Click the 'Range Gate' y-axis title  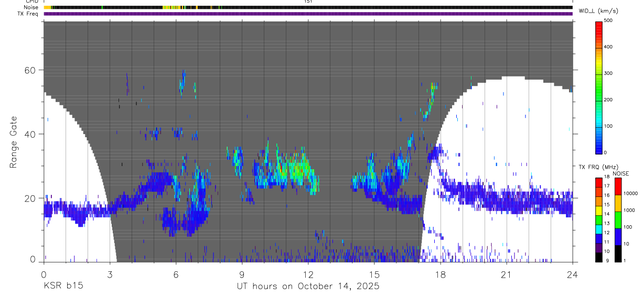click(x=13, y=142)
